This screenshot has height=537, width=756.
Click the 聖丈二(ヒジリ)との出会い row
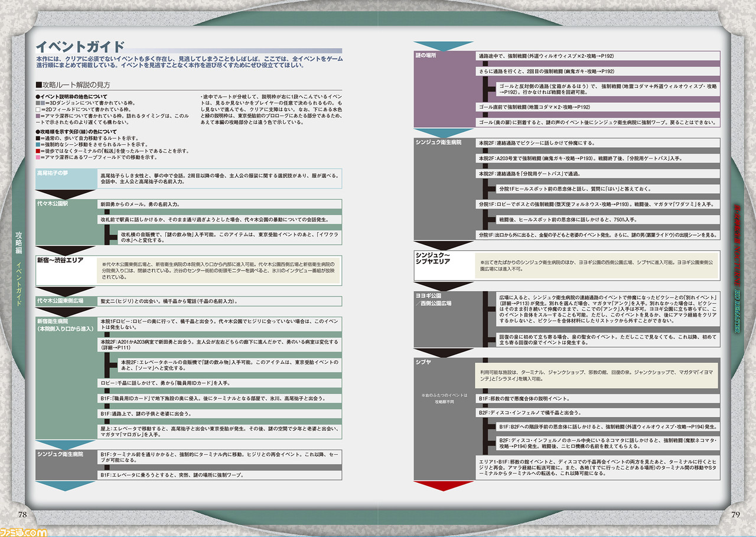pyautogui.click(x=220, y=301)
